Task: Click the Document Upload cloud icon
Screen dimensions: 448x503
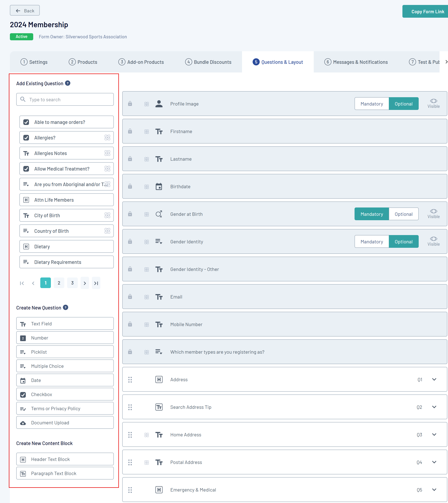Action: [23, 423]
